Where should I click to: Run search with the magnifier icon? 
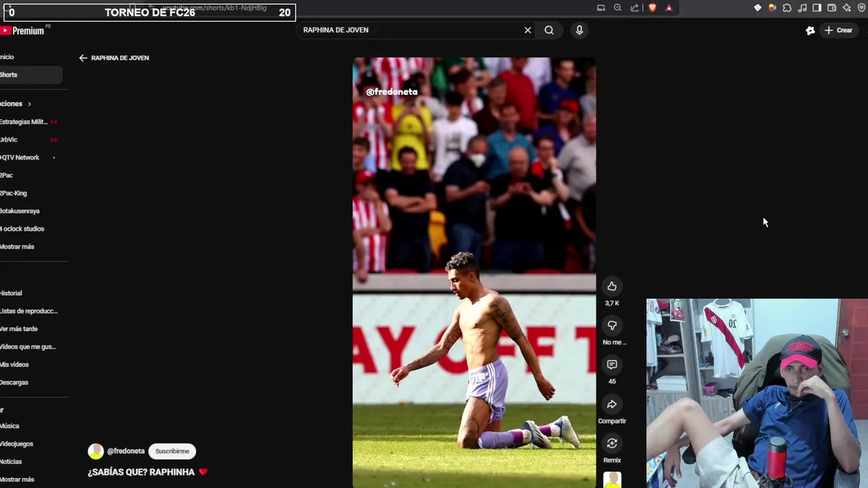(x=549, y=30)
